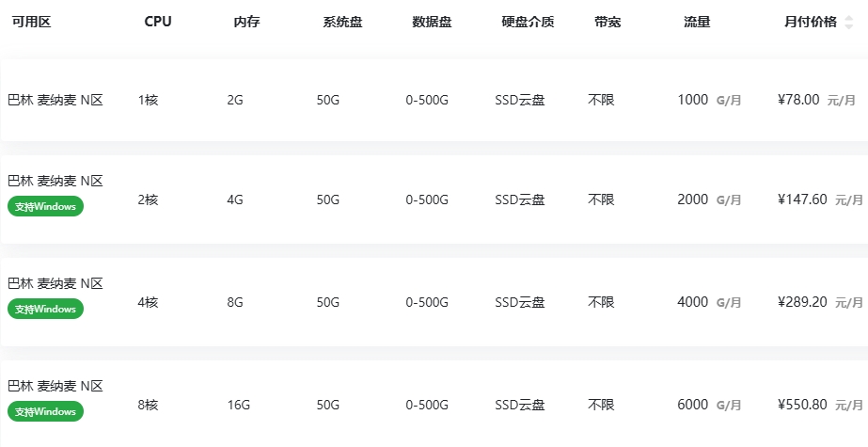Click 巴林 麦纳麦 N区 in the first row
868x447 pixels.
pyautogui.click(x=55, y=101)
